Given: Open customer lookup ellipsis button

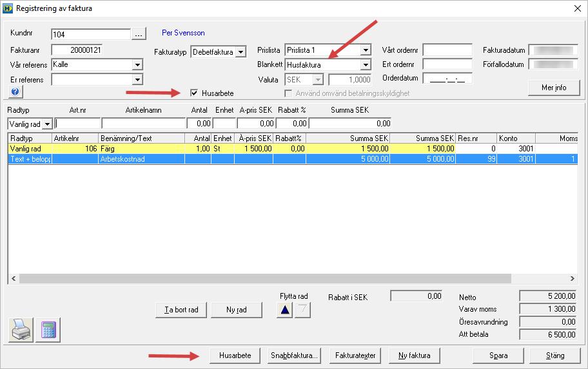Looking at the screenshot, I should pyautogui.click(x=139, y=34).
